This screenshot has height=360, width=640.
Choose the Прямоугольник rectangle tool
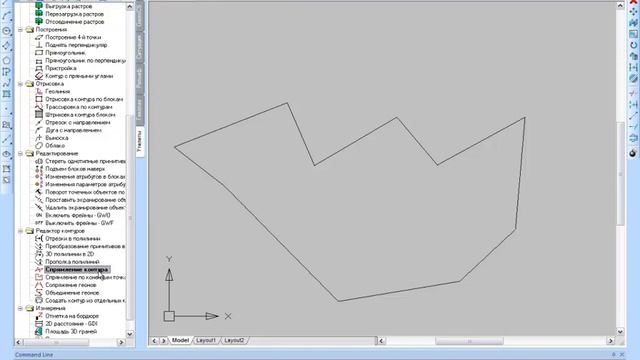65,53
